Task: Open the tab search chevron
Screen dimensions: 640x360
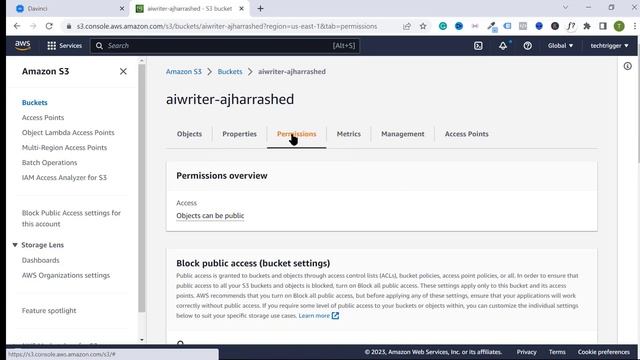Action: (x=565, y=8)
